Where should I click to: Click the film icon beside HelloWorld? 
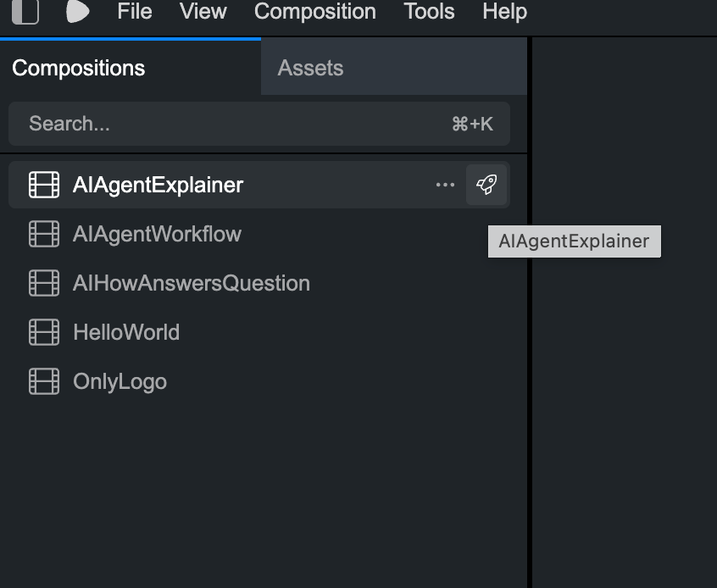click(44, 332)
